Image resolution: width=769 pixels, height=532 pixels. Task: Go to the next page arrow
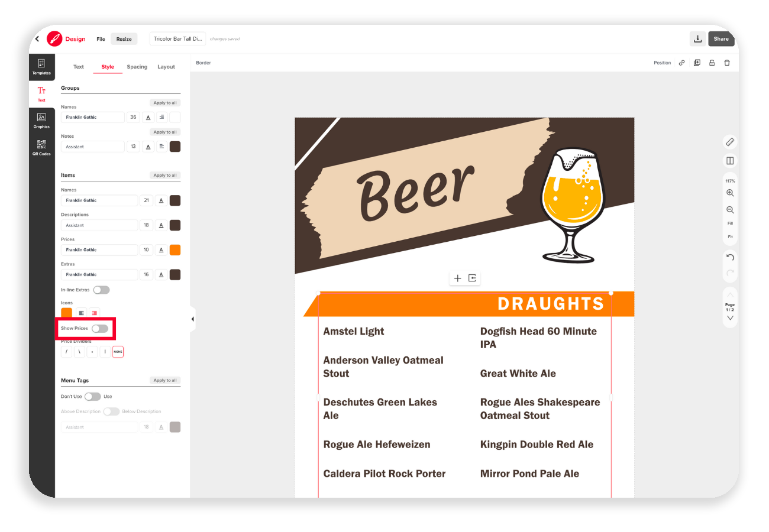click(730, 318)
